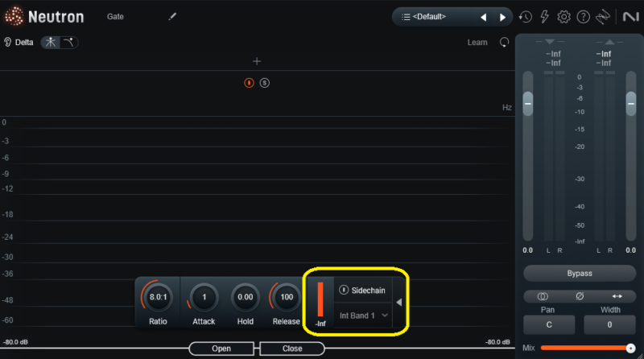Reset learn with the circular arrow icon
Screen dimensions: 644x359
(x=504, y=43)
